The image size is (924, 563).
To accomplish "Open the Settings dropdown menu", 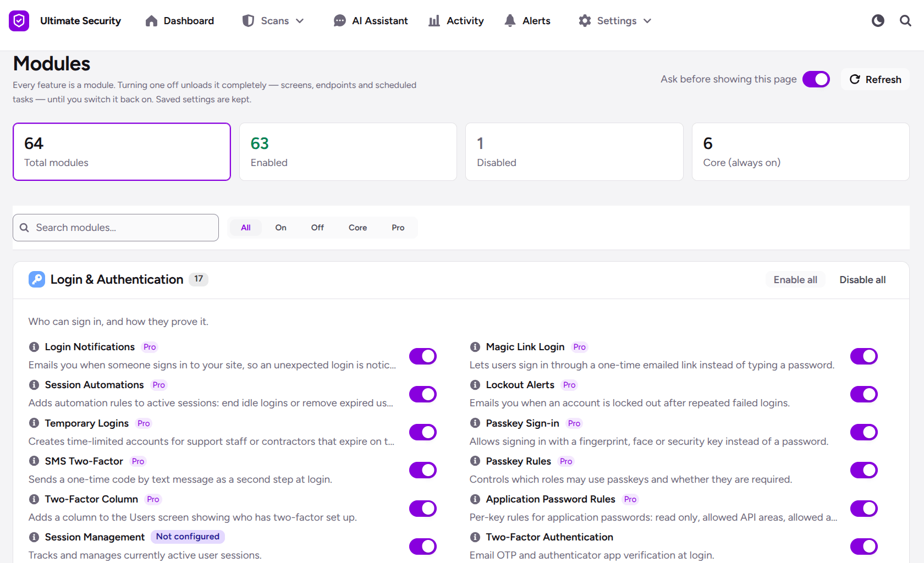I will pyautogui.click(x=615, y=21).
